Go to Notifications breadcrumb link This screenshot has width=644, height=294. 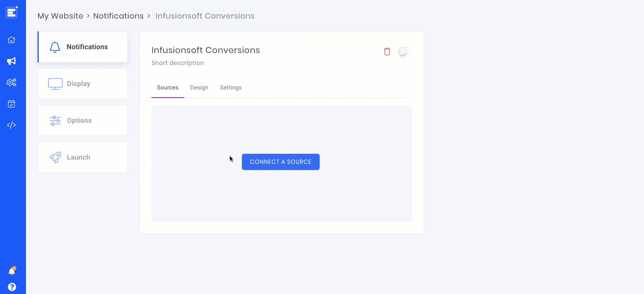point(118,16)
